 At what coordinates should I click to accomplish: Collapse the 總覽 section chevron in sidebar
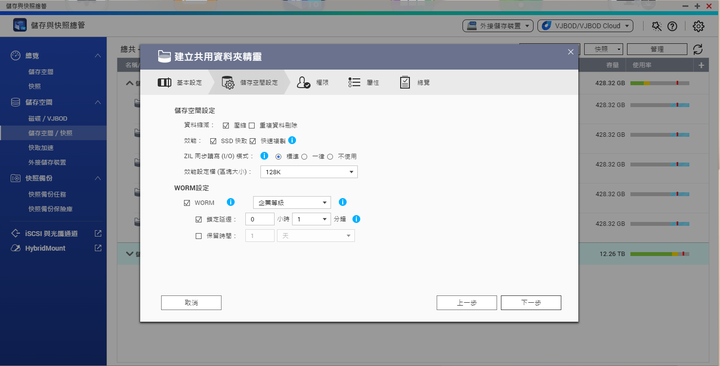tap(98, 56)
